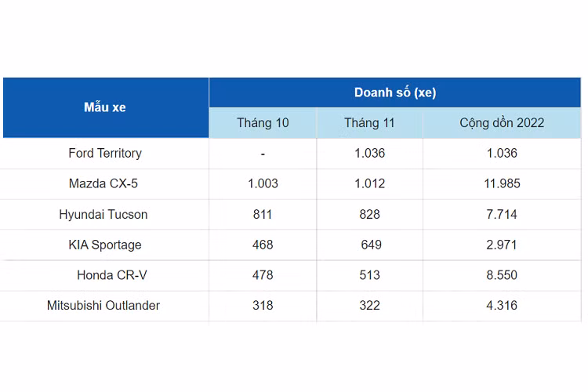Viewport: 588px width, 392px height.
Task: Select KIA Sportage cumulative value 2.971
Action: click(x=502, y=245)
